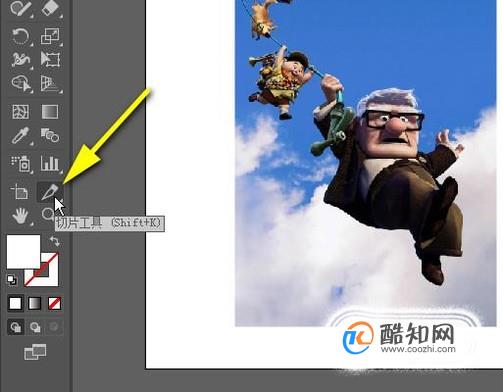Select the Column Graph tool
The height and width of the screenshot is (392, 503).
(x=50, y=163)
